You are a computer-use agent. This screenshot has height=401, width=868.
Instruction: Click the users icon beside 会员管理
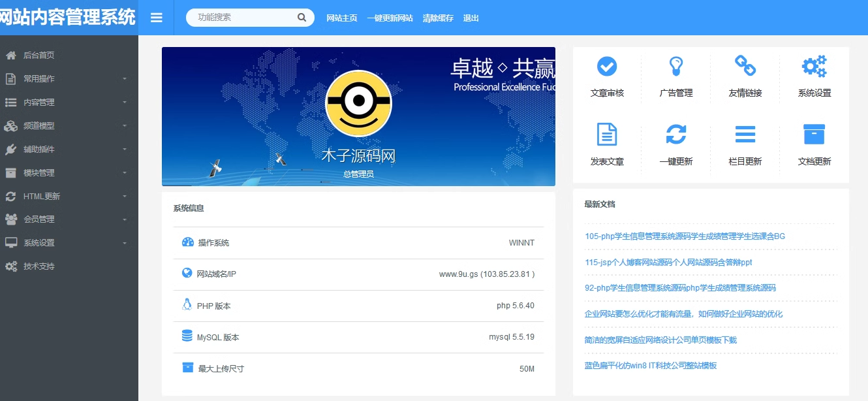click(x=10, y=219)
